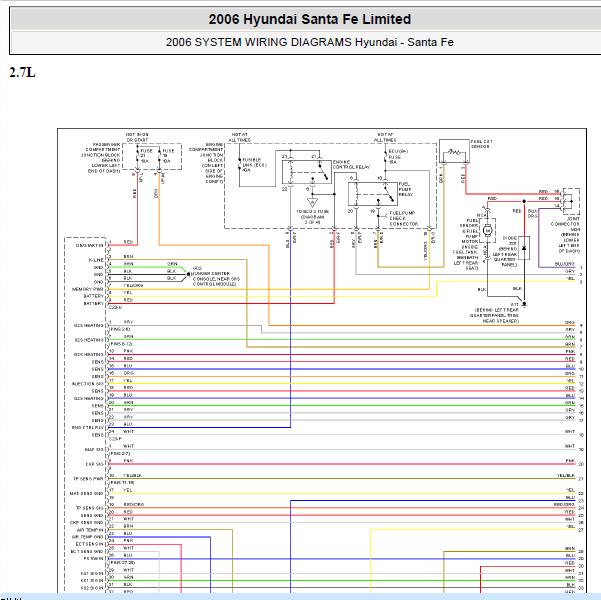Click the "ON/START IN" pin label

90,245
